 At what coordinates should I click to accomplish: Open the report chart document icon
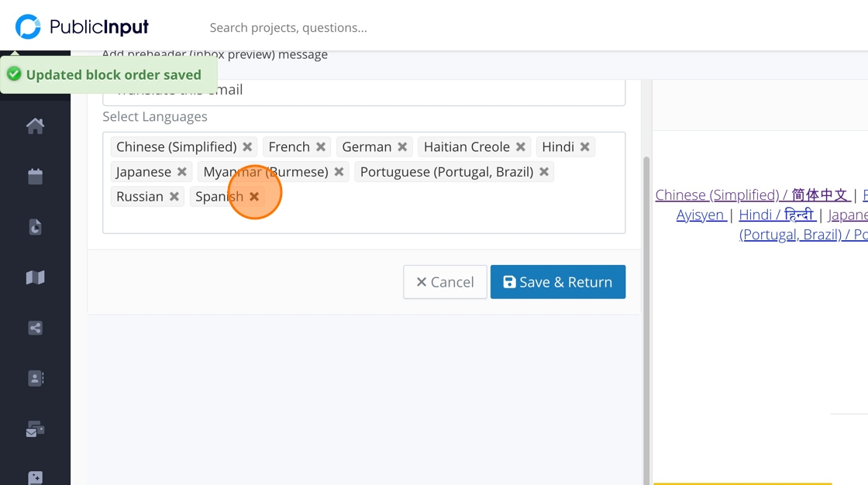[x=35, y=227]
